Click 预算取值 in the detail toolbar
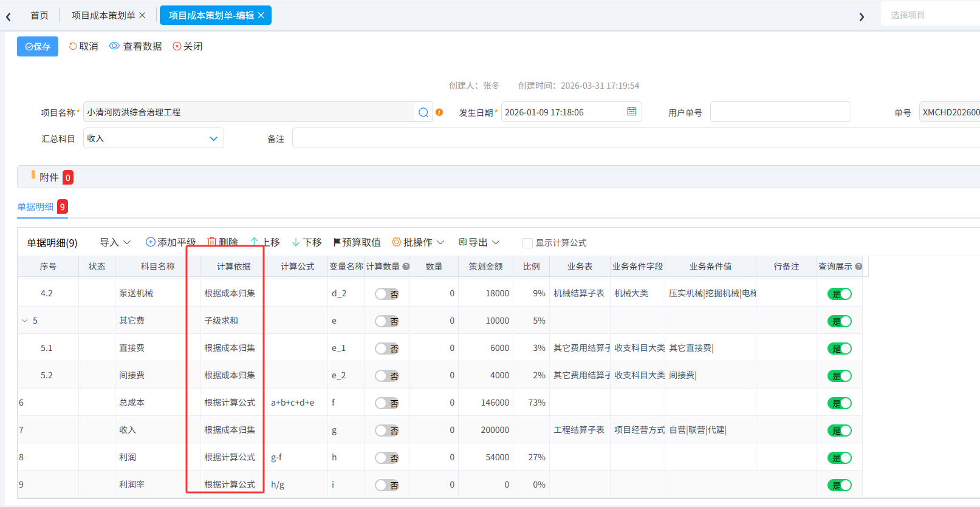 point(357,242)
